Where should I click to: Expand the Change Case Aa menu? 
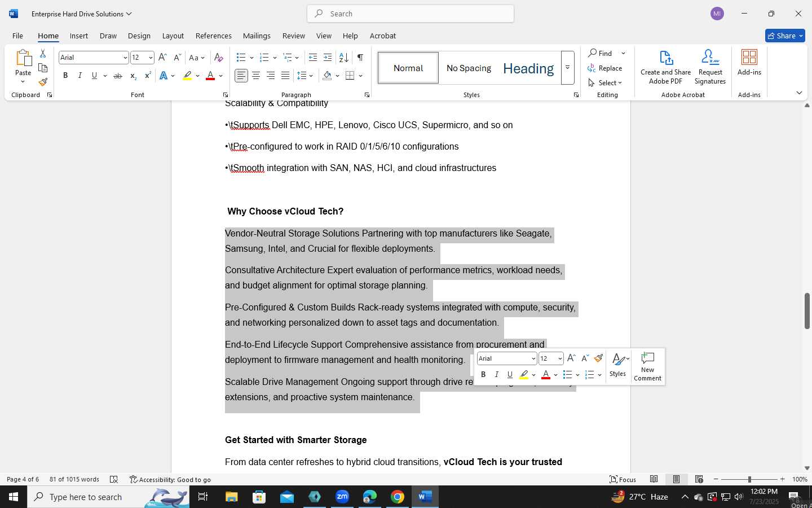coord(197,58)
